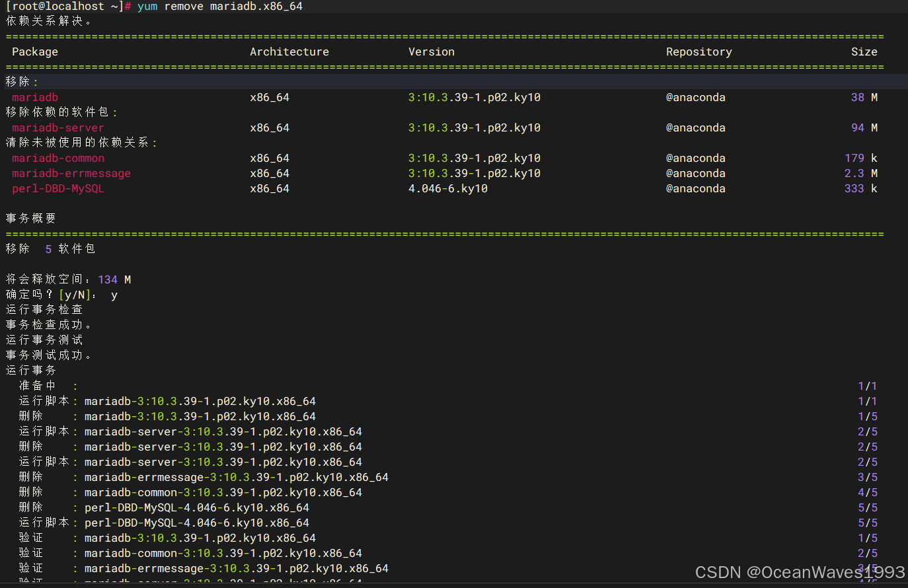Click '3/5' counter on 删除 mariadb-errmessage line

pos(868,477)
